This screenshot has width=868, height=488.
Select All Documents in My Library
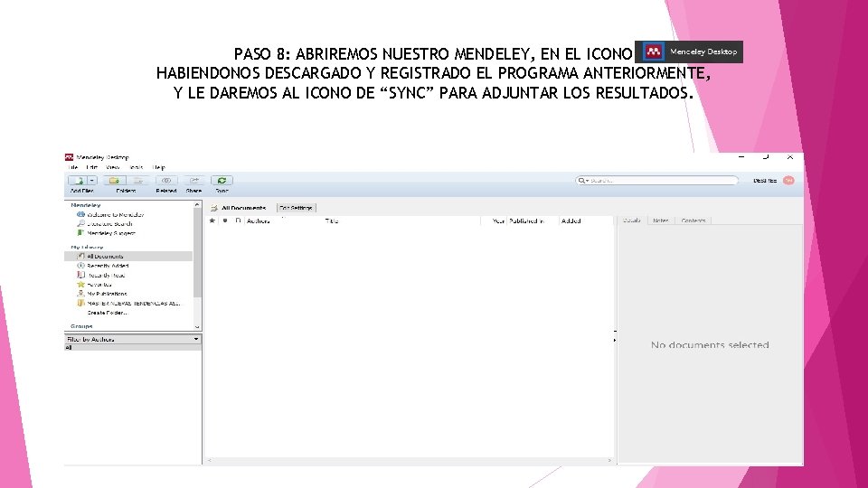click(105, 256)
